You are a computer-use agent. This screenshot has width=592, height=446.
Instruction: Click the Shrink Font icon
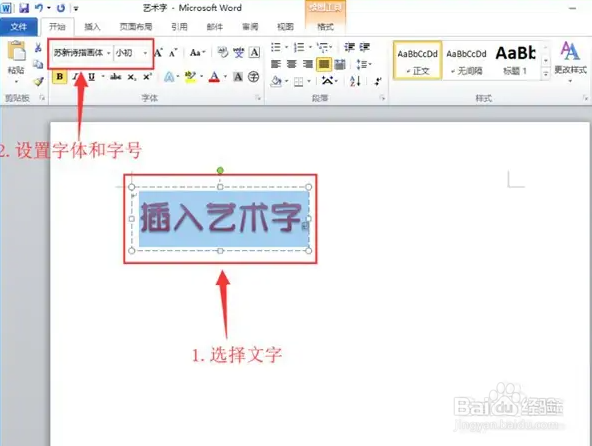(x=173, y=53)
